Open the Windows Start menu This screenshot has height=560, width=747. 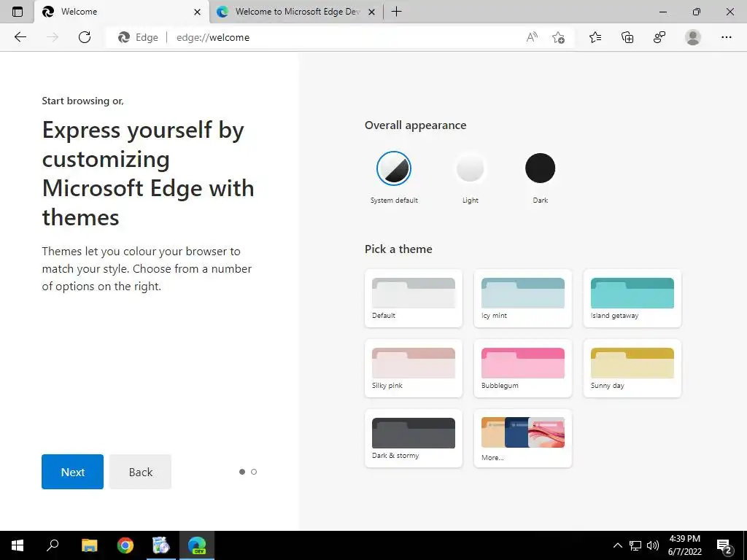(18, 545)
